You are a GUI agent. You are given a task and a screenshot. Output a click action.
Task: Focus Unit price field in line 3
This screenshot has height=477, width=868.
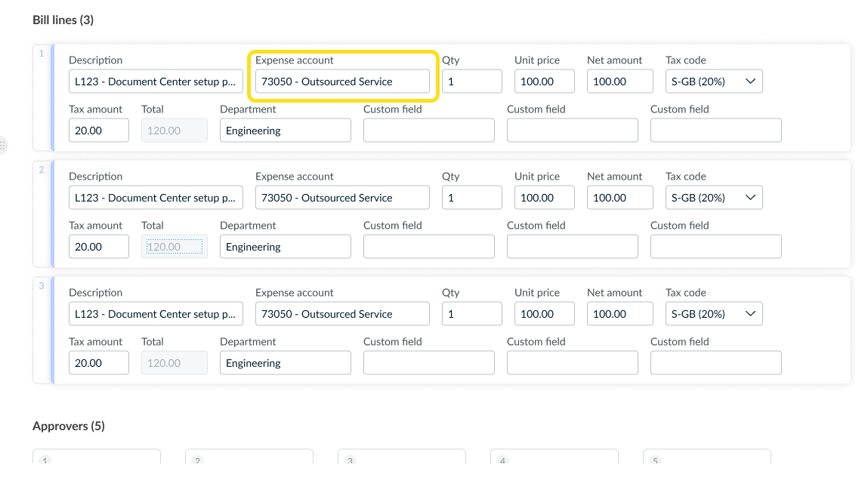(x=544, y=314)
